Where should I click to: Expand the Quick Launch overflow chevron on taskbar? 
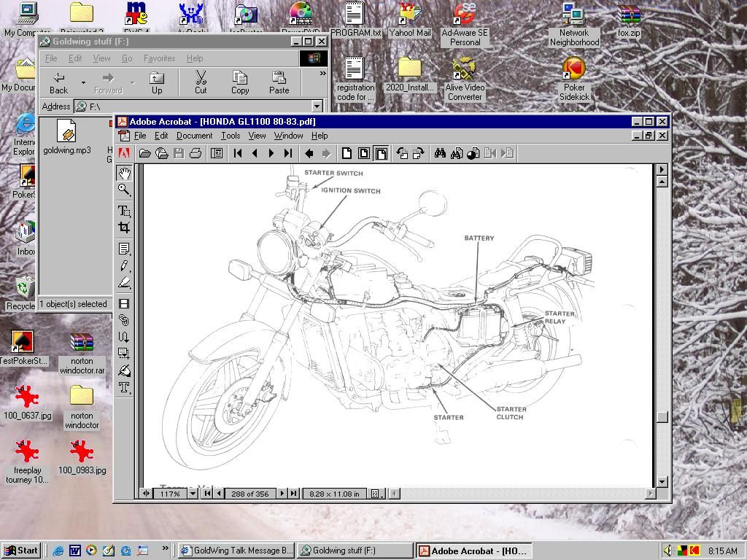pyautogui.click(x=165, y=548)
